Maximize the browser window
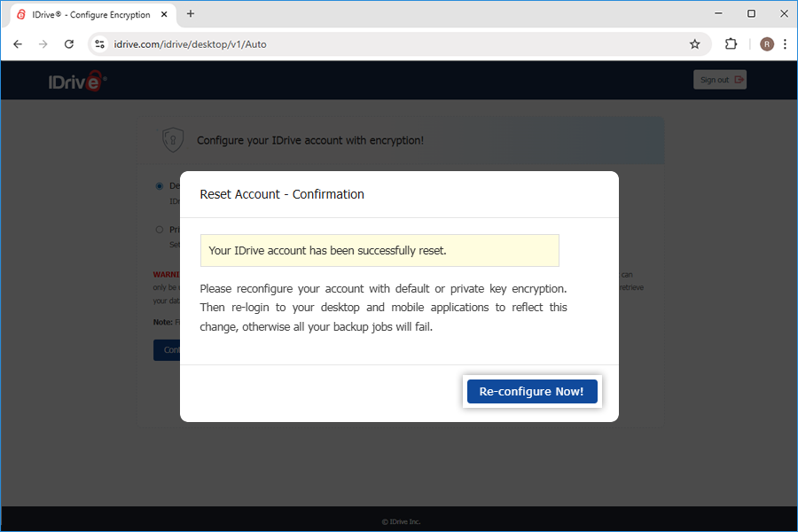 (751, 14)
